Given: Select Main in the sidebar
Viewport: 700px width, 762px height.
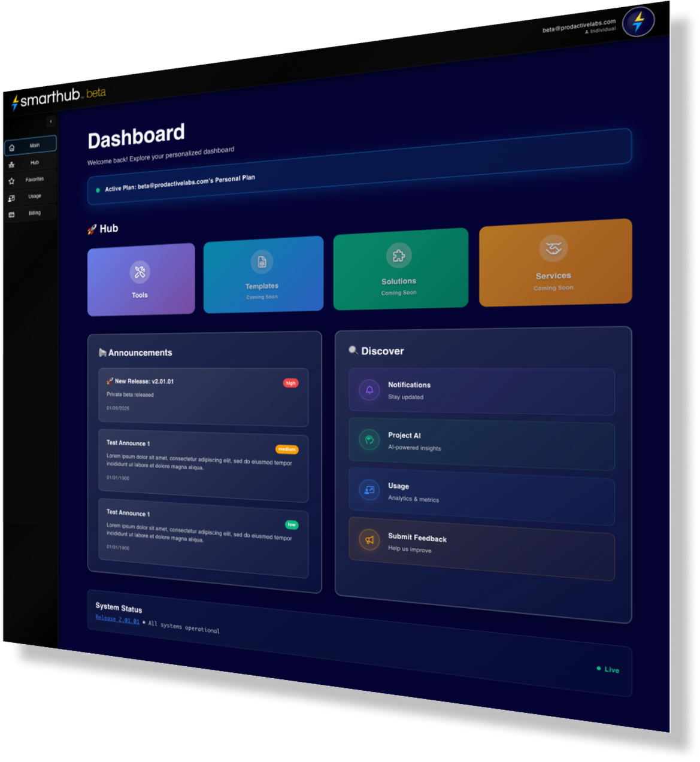Looking at the screenshot, I should click(x=31, y=145).
